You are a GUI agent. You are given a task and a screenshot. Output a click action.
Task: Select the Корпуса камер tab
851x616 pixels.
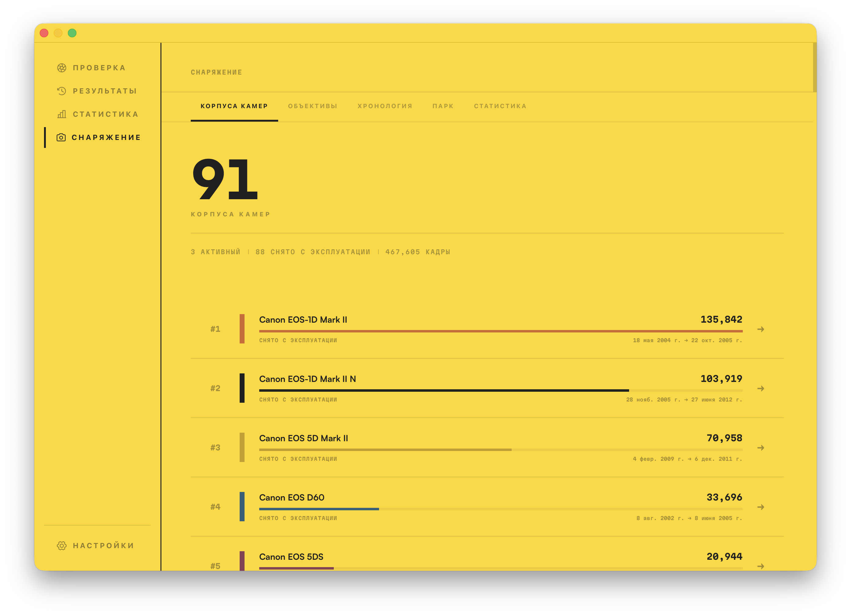(x=234, y=106)
